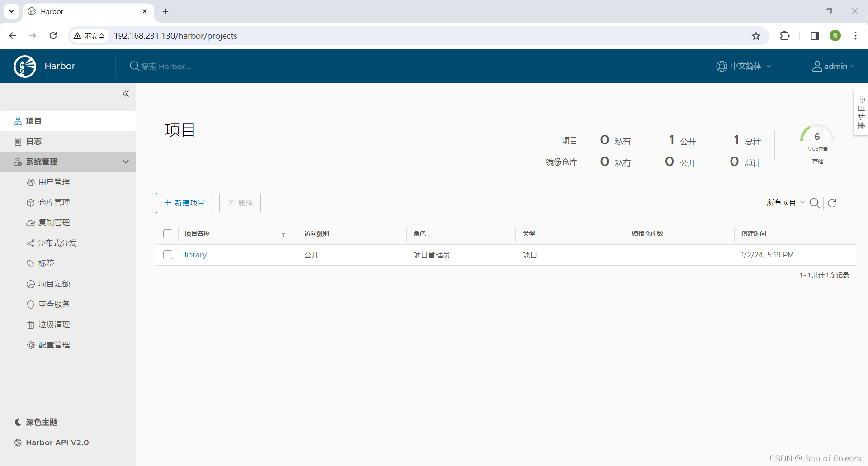This screenshot has height=466, width=868.
Task: Click 镜像仓库数 column header
Action: point(647,233)
